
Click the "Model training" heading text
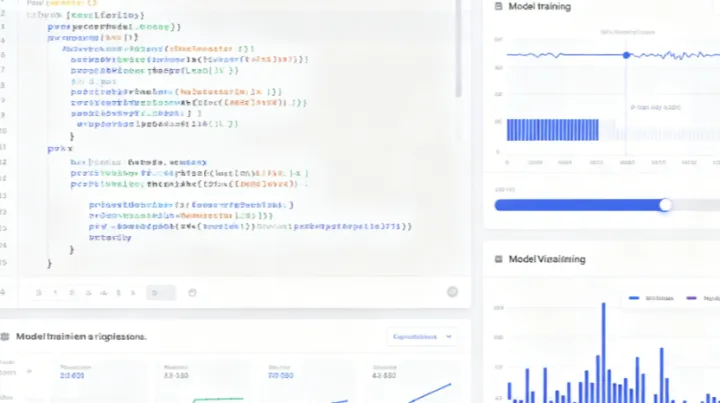coord(540,6)
